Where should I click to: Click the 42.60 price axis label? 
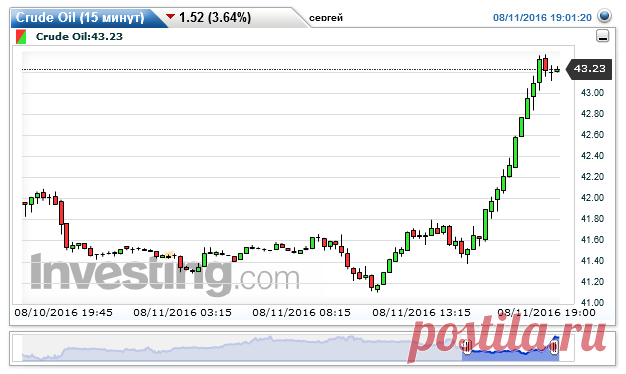(x=592, y=135)
